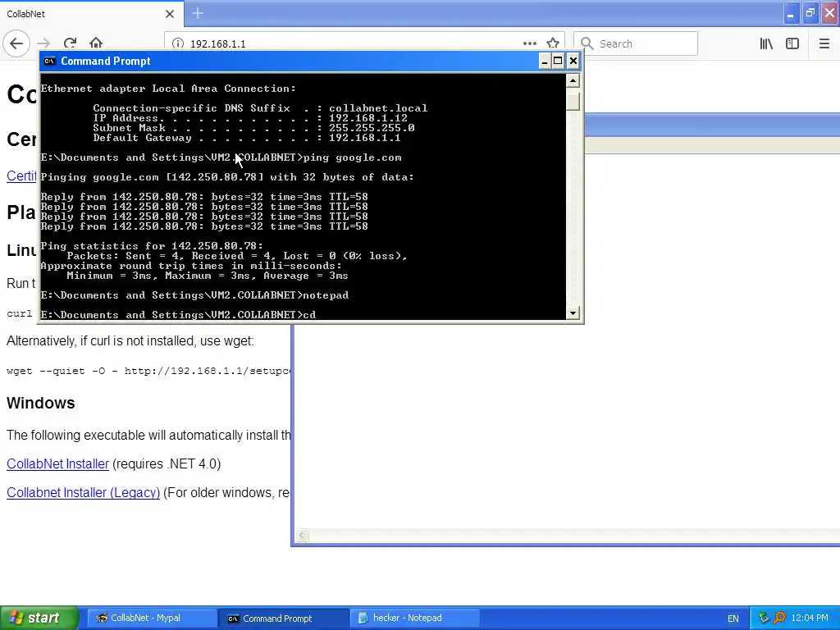840x630 pixels.
Task: Click magnifier icon in Search box
Action: point(587,43)
